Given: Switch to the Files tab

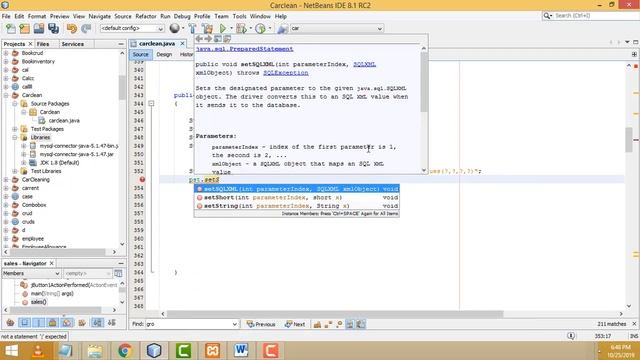Looking at the screenshot, I should coord(43,44).
